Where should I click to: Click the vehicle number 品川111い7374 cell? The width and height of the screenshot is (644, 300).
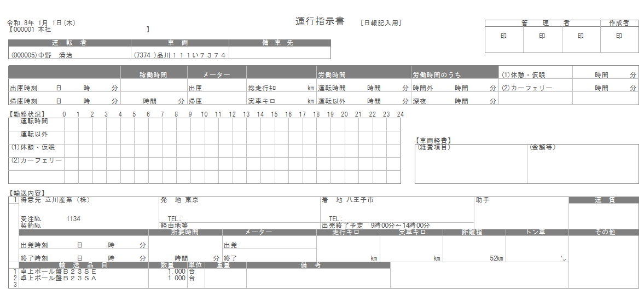[x=179, y=55]
